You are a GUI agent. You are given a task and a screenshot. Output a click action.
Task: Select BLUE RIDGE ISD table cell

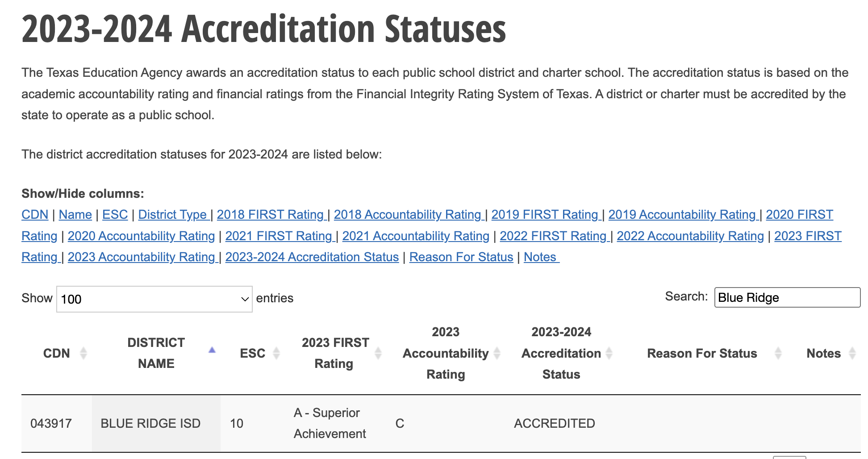[x=151, y=423]
